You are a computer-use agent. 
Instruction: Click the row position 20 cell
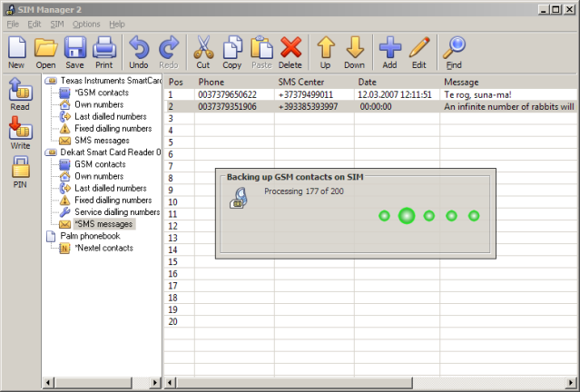point(180,322)
